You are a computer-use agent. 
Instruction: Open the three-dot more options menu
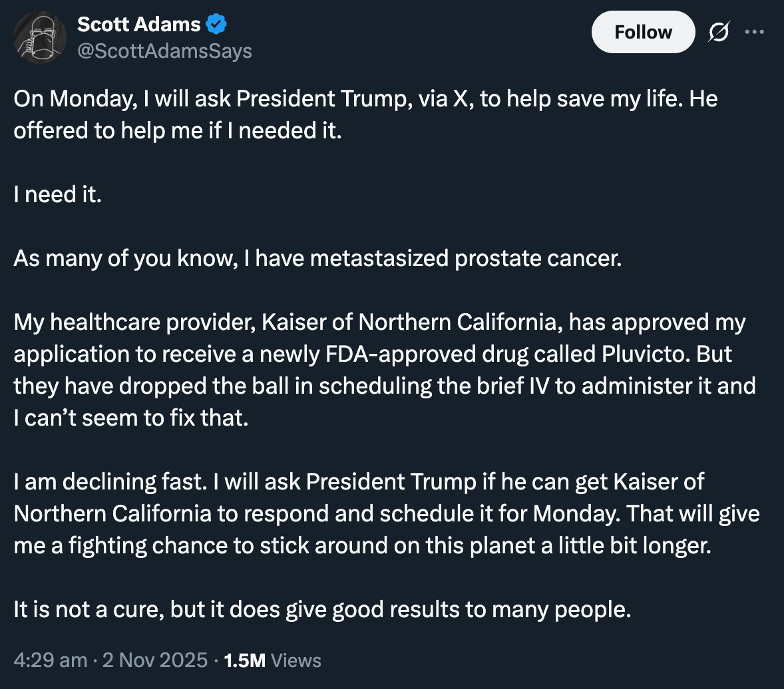[755, 31]
